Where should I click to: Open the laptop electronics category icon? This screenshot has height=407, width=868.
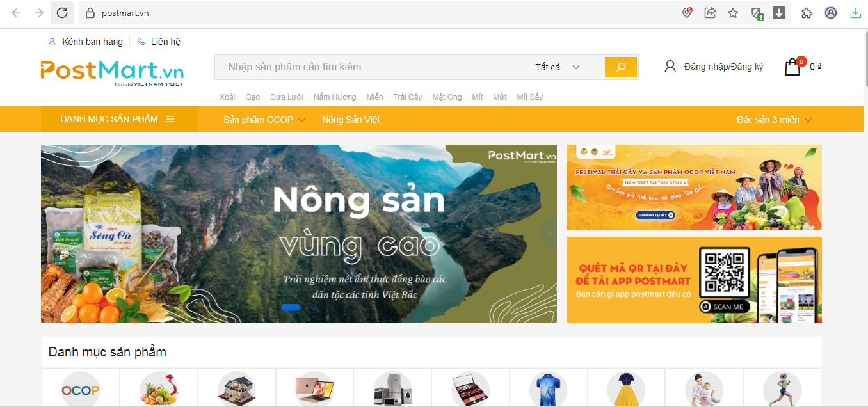[314, 388]
